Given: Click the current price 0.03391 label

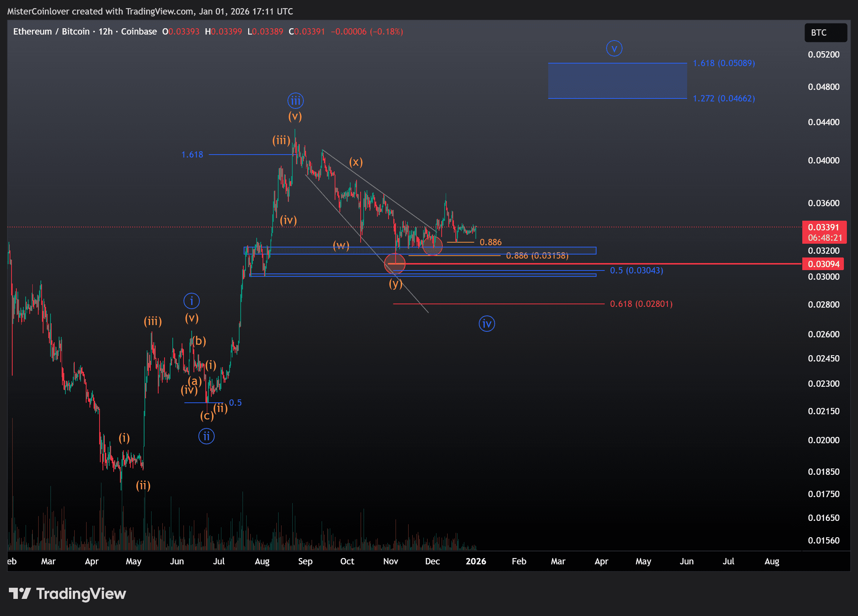Looking at the screenshot, I should 823,227.
